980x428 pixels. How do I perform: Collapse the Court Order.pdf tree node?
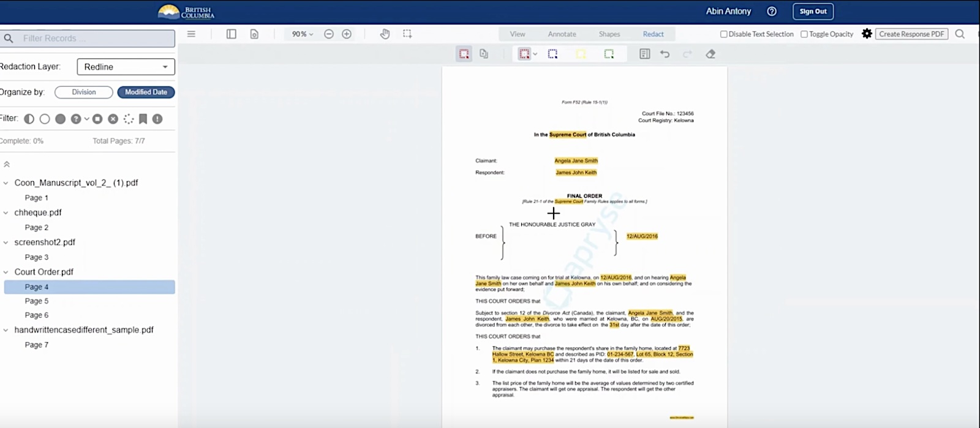pos(6,272)
